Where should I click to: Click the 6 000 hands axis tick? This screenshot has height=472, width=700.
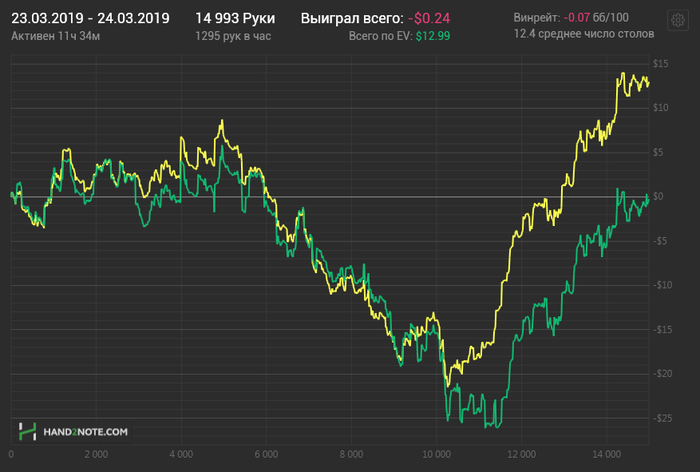265,453
